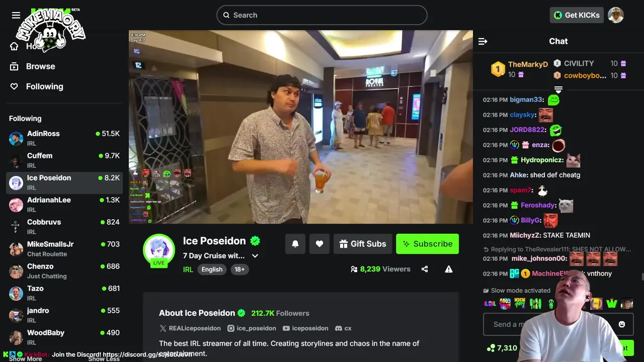Open the hamburger menu icon
This screenshot has height=362, width=644.
16,15
